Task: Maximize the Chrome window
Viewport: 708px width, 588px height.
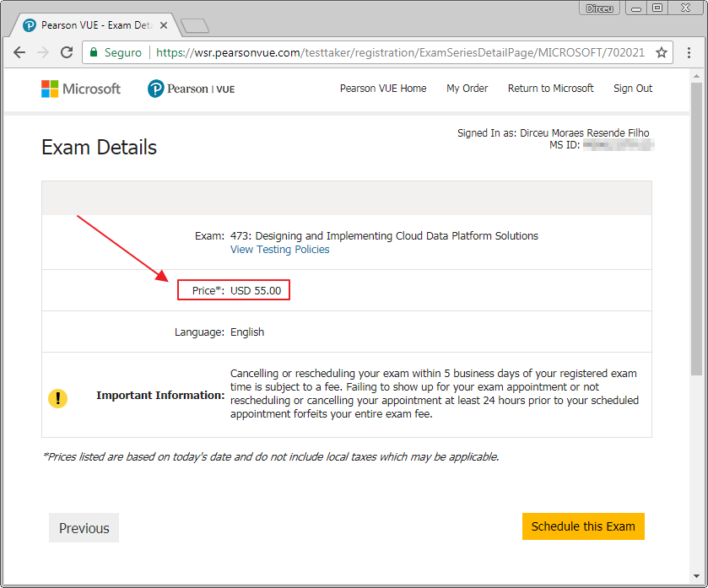Action: pos(657,8)
